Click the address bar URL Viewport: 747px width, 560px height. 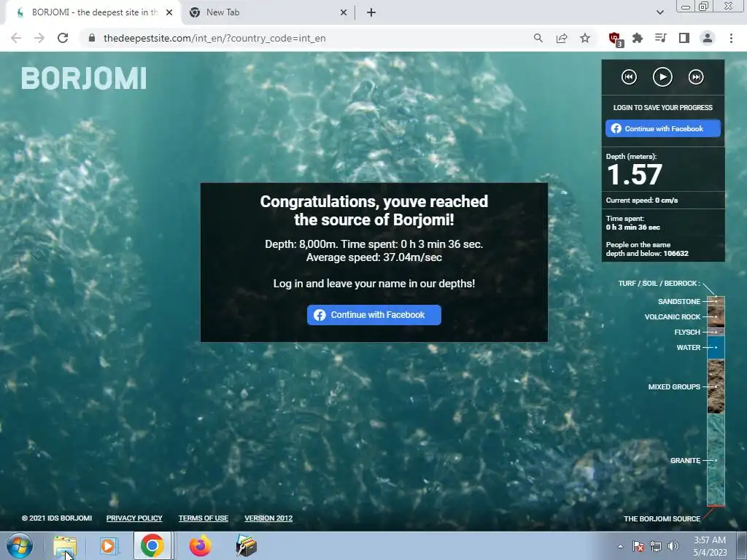pos(214,38)
